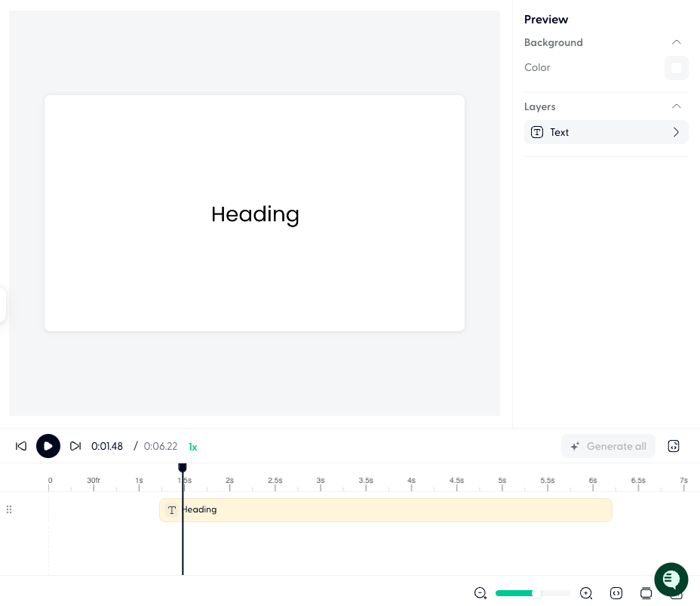Click the timeline zoom slider
Screen dimensions: 700x606
pyautogui.click(x=533, y=593)
